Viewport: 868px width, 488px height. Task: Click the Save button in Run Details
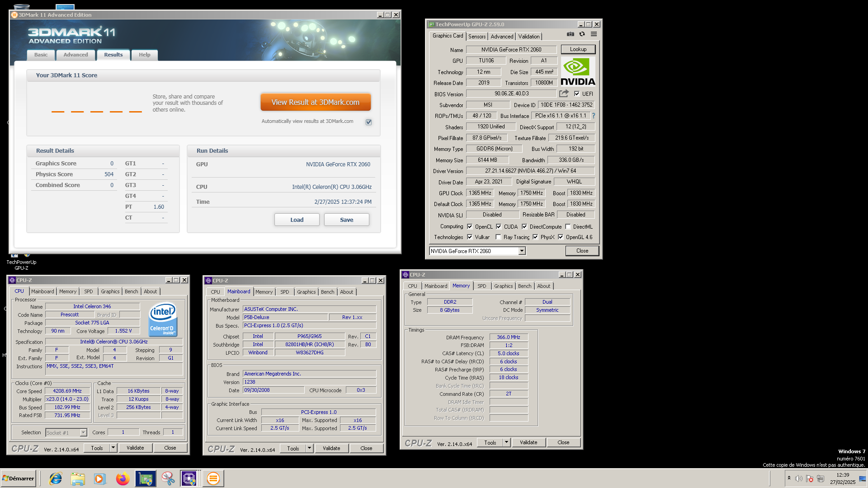(x=347, y=220)
